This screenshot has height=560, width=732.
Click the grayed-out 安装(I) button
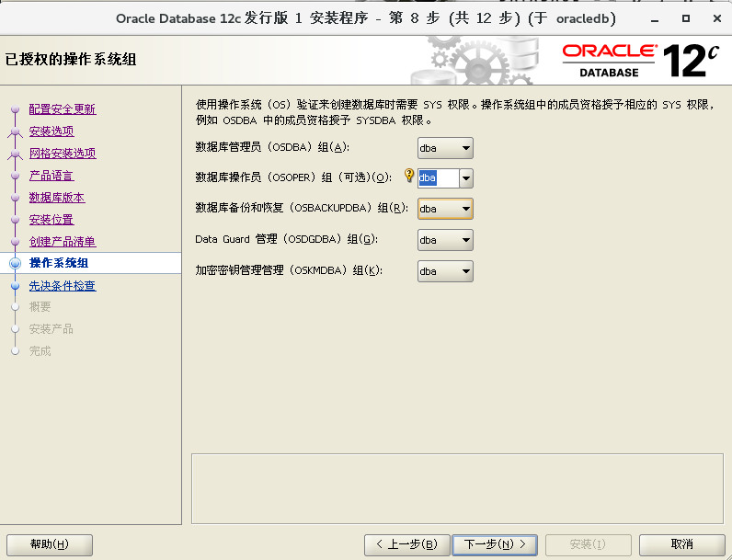589,544
